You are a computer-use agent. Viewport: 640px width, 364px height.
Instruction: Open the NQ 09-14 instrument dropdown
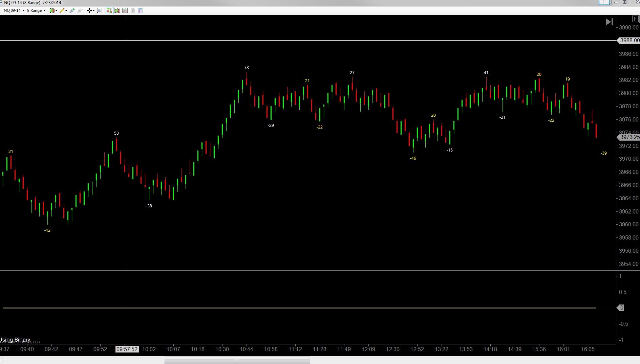click(x=14, y=10)
